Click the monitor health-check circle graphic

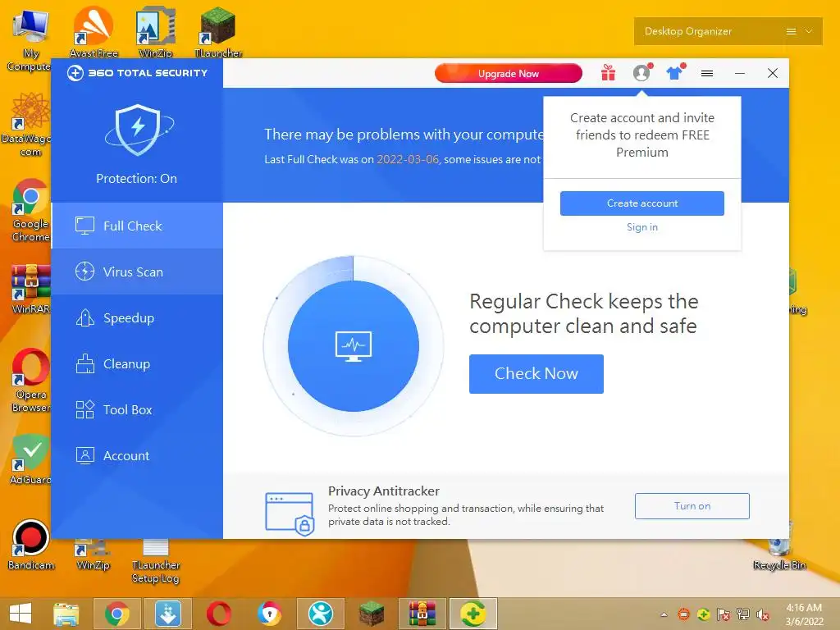pos(354,346)
